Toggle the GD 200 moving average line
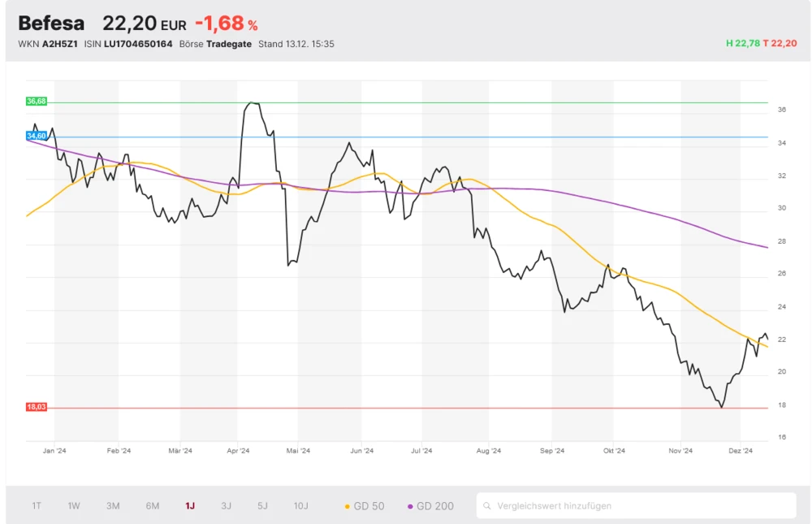The width and height of the screenshot is (812, 524). pyautogui.click(x=431, y=505)
